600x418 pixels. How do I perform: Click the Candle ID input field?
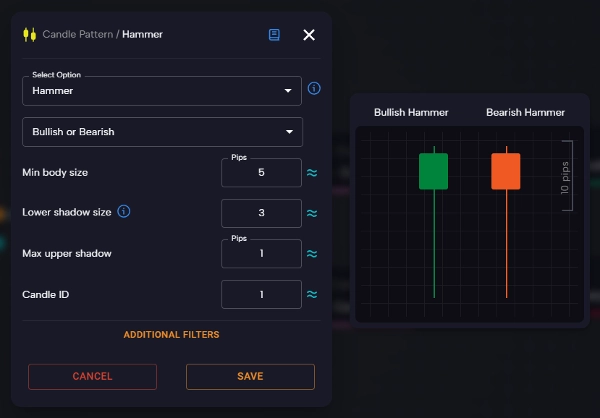click(260, 294)
